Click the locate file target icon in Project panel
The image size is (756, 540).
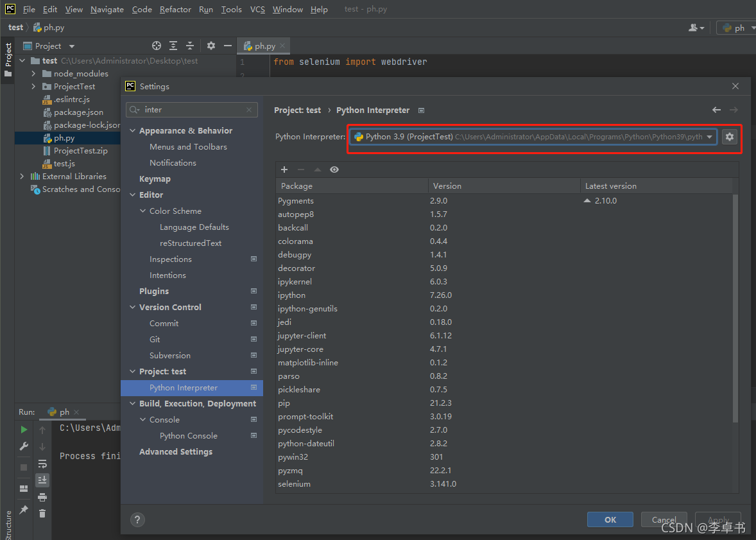156,46
